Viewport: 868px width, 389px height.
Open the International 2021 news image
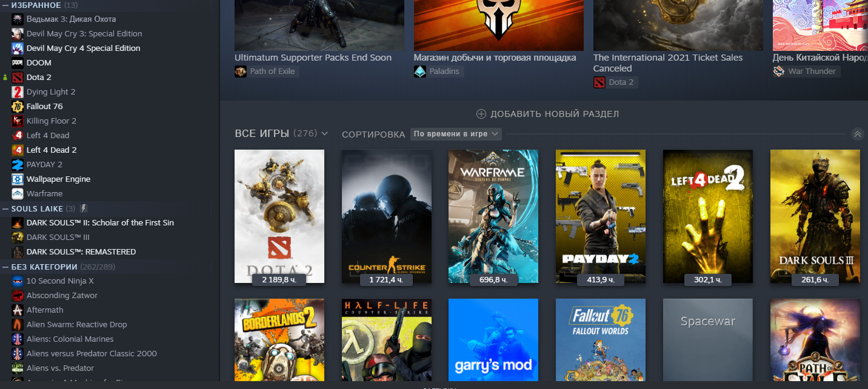click(x=678, y=25)
